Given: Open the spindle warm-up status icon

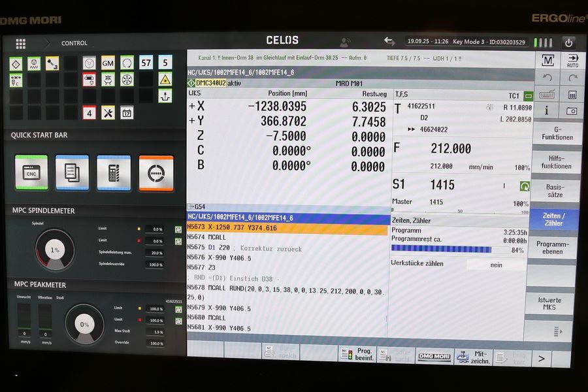Looking at the screenshot, I should point(34,64).
